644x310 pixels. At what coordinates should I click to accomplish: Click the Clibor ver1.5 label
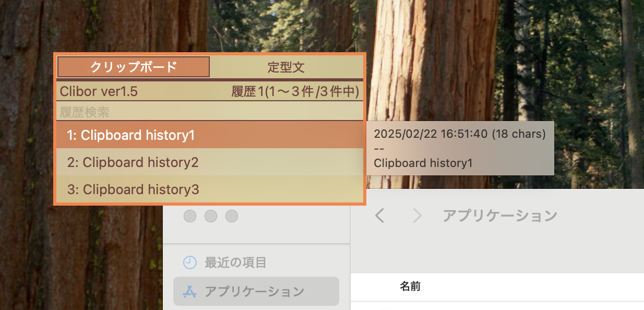(x=99, y=92)
